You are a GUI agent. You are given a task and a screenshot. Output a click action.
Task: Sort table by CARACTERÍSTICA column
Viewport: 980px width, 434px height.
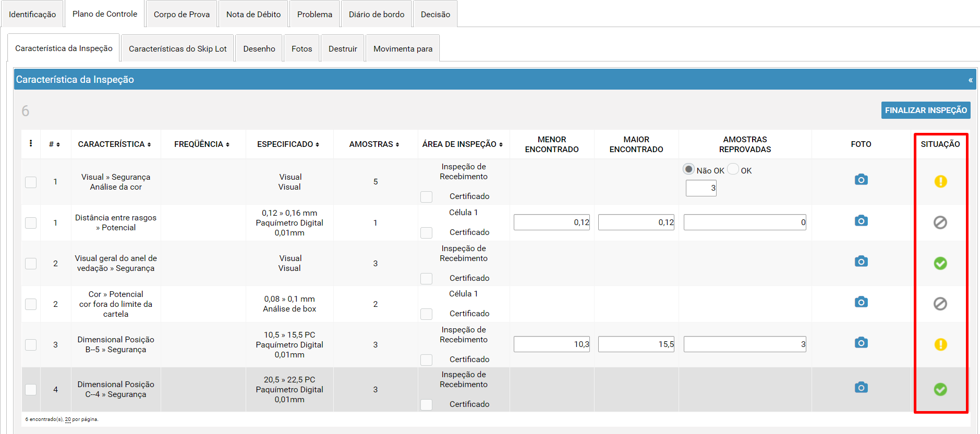(114, 144)
